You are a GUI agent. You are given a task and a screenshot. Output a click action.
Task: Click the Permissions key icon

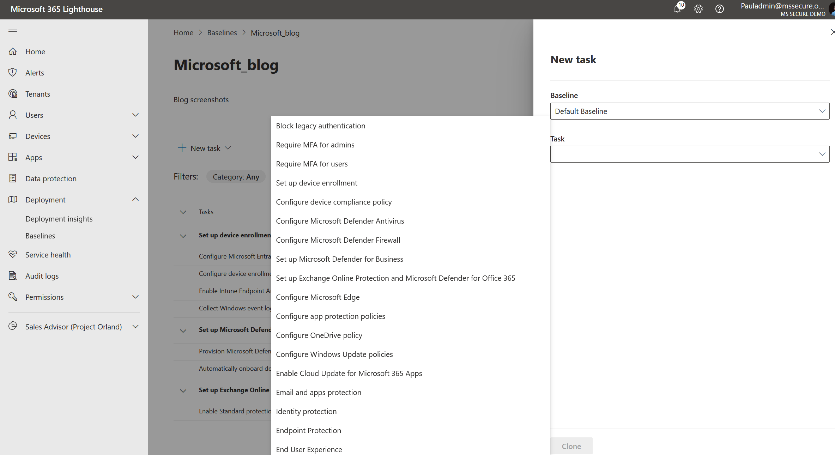13,297
